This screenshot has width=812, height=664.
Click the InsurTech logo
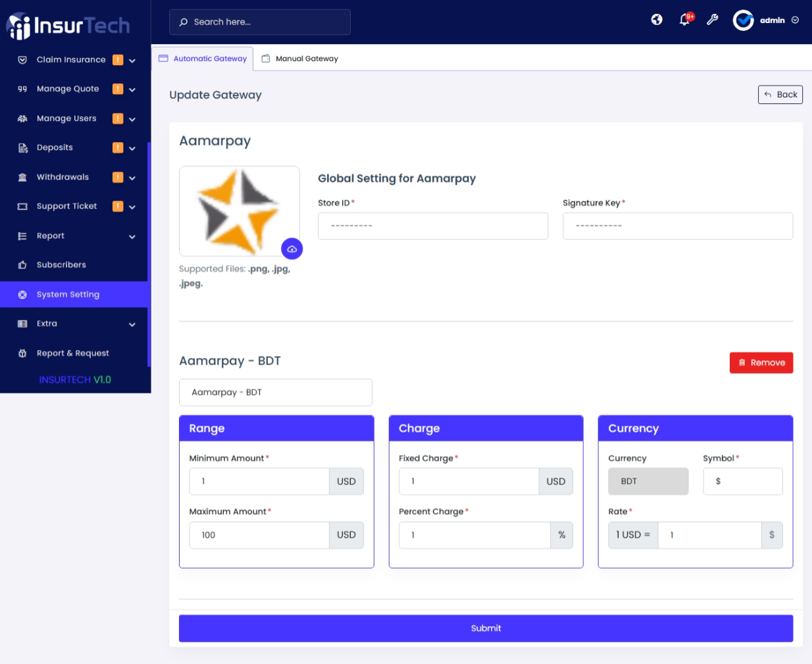(68, 25)
